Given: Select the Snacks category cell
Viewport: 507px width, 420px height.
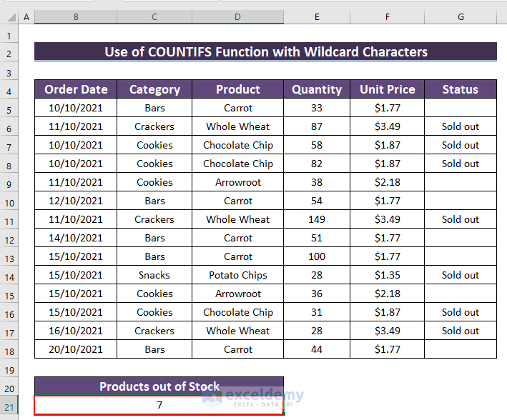Looking at the screenshot, I should click(x=154, y=275).
